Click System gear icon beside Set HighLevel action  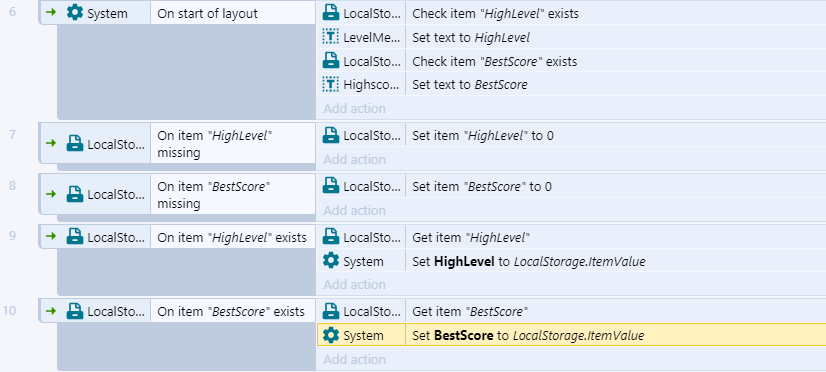point(331,261)
